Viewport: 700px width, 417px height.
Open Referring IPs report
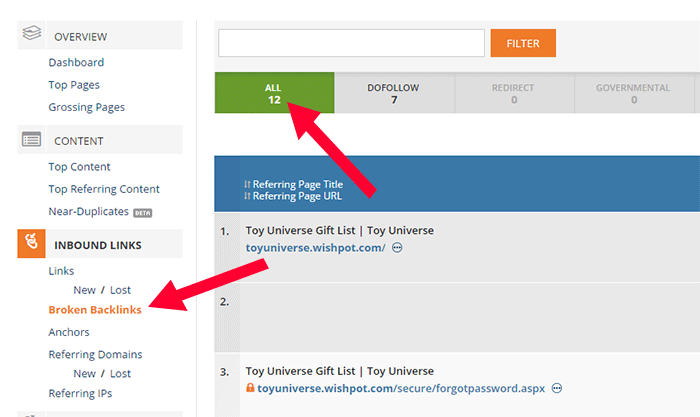click(80, 393)
